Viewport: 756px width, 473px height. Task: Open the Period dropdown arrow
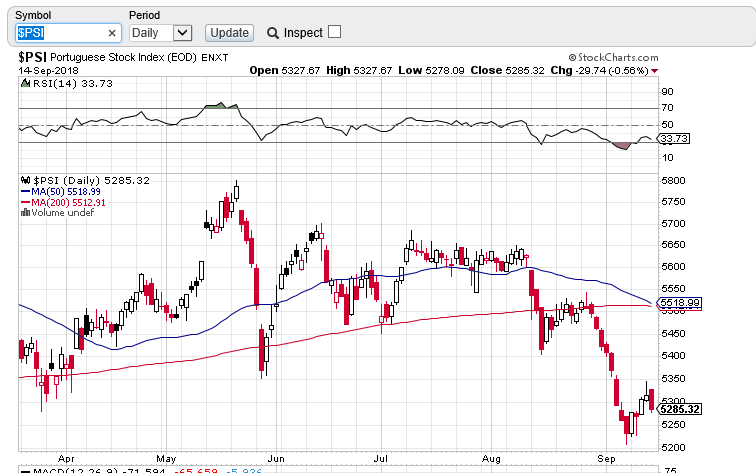[182, 33]
